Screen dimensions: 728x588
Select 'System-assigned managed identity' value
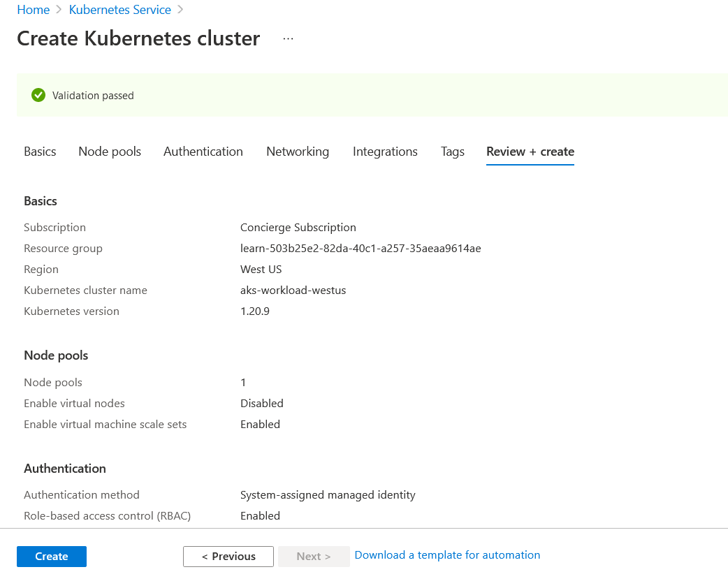pos(328,494)
